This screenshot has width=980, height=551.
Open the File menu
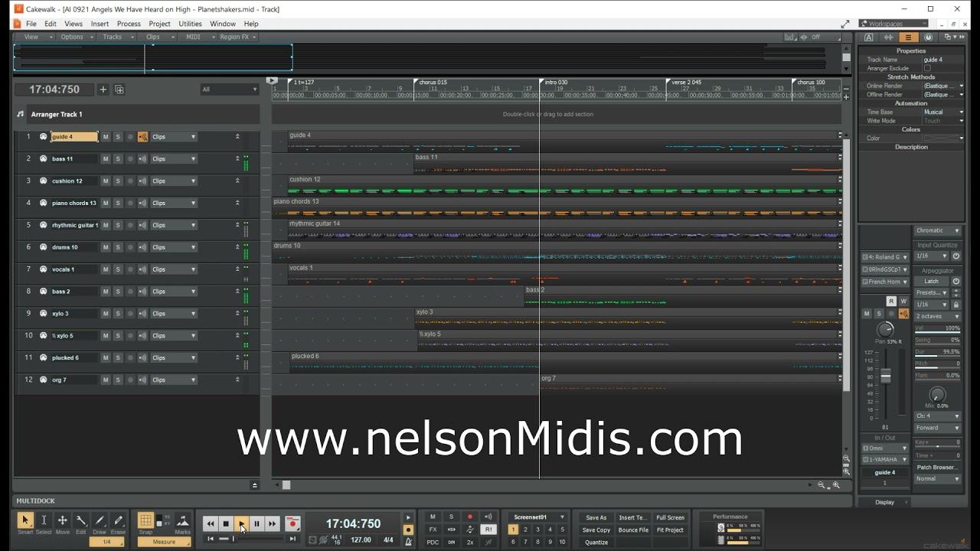click(31, 24)
